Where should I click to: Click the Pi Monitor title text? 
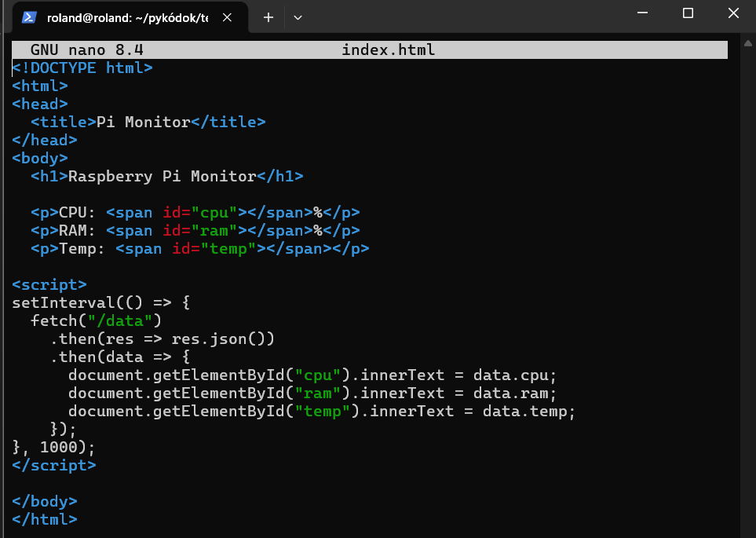[x=143, y=122]
